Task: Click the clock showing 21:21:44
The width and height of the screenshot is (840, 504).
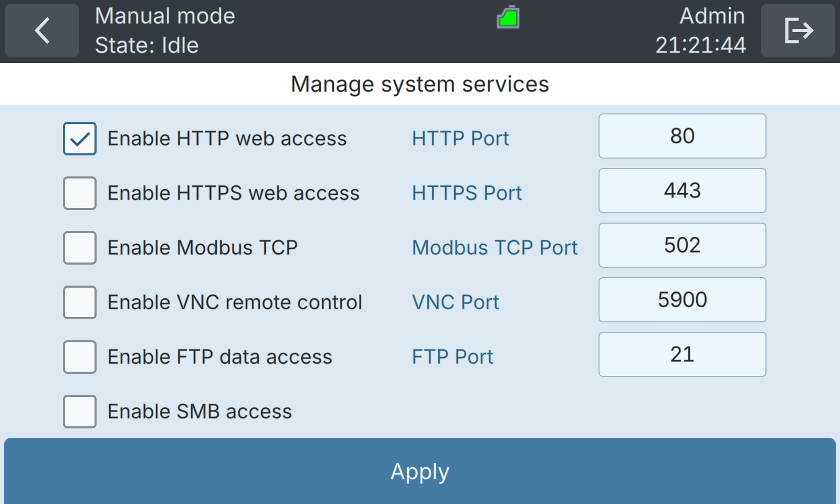Action: (701, 45)
